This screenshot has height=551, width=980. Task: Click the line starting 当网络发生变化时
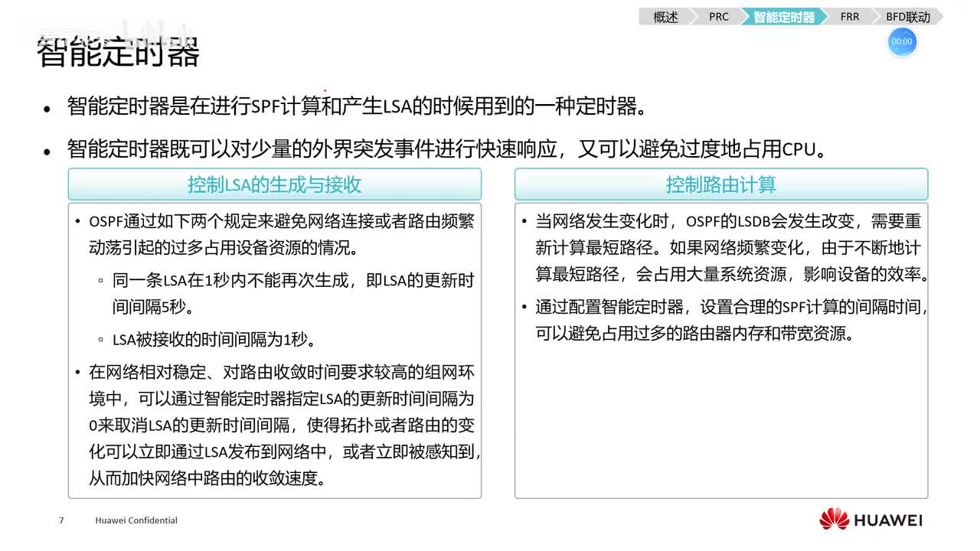pyautogui.click(x=728, y=222)
